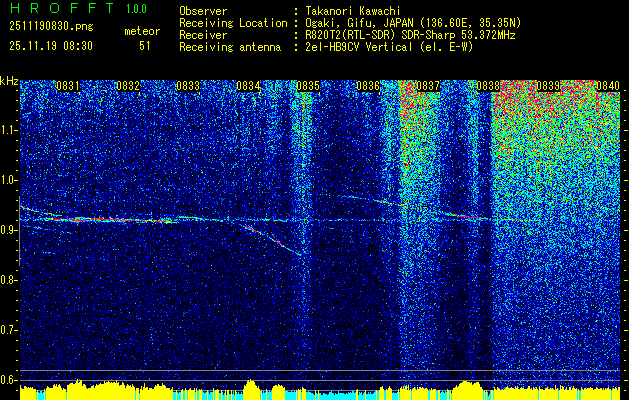This screenshot has height=400, width=629.
Task: Click the 0835 time marker
Action: [x=308, y=86]
